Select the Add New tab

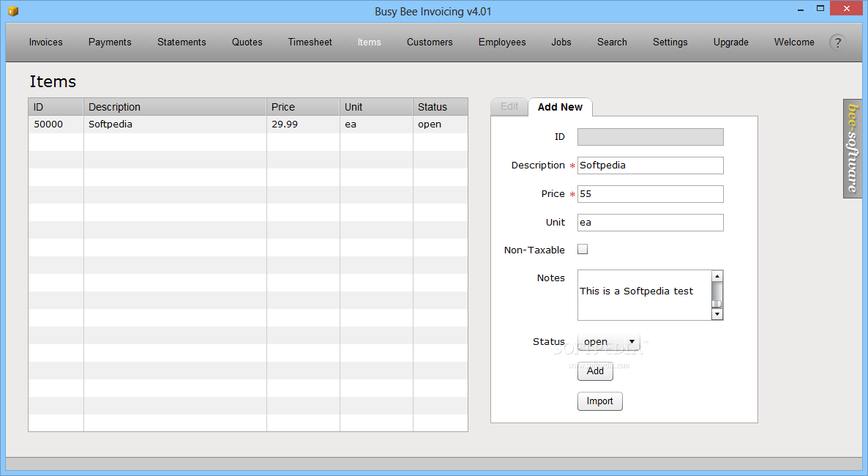point(560,107)
